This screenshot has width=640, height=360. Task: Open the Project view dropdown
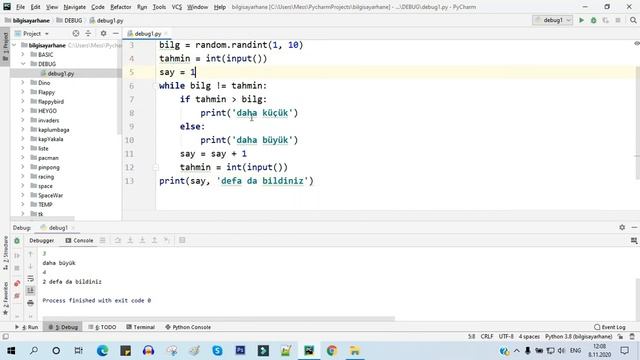click(x=32, y=33)
